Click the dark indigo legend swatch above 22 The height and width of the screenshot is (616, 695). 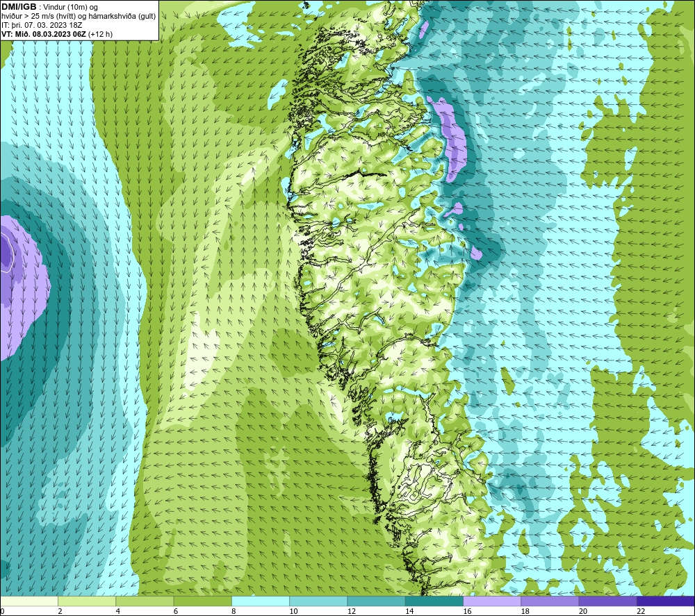tap(666, 601)
